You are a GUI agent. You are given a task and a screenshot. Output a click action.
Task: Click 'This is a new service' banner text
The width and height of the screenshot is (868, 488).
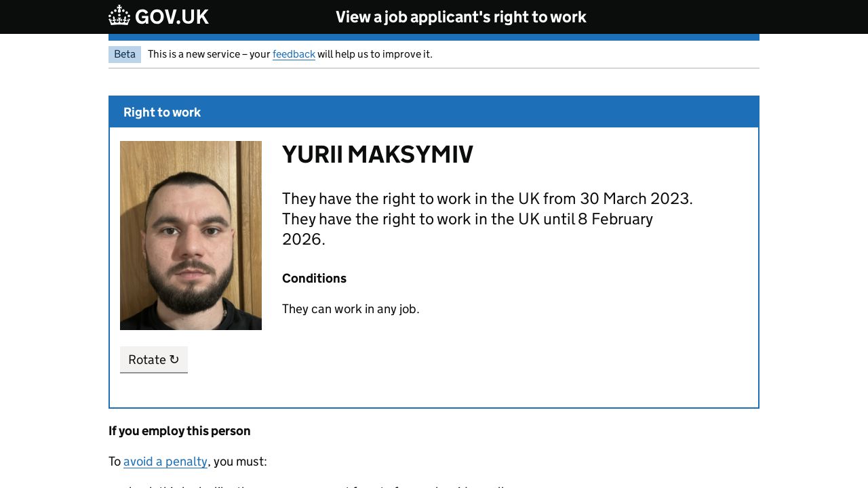pos(209,54)
